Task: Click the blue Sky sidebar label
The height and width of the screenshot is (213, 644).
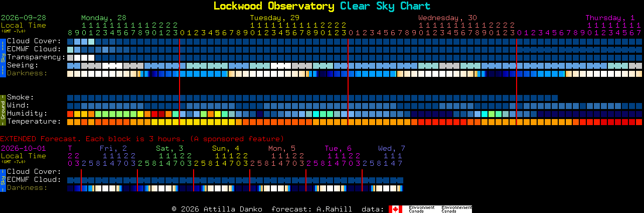Action: pos(3,57)
